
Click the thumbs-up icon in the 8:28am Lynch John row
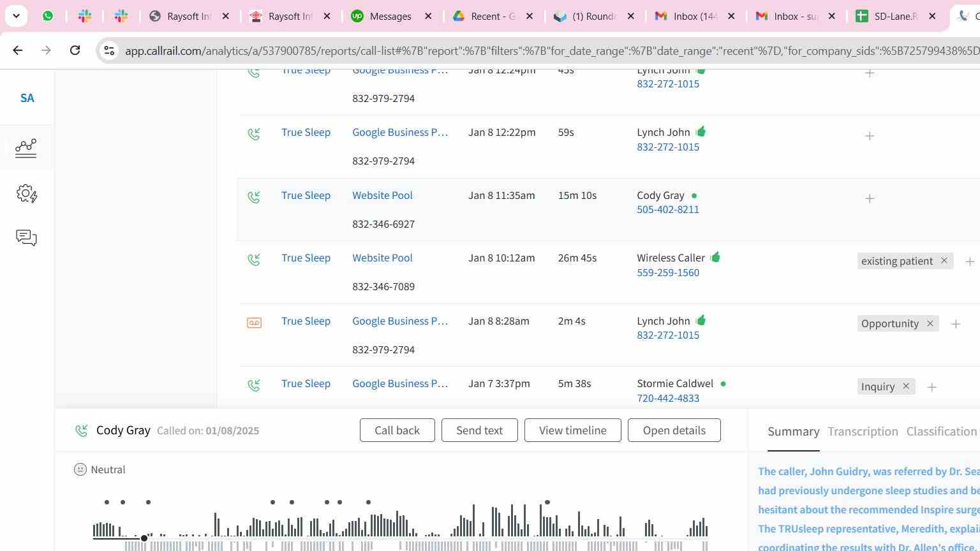click(x=701, y=320)
